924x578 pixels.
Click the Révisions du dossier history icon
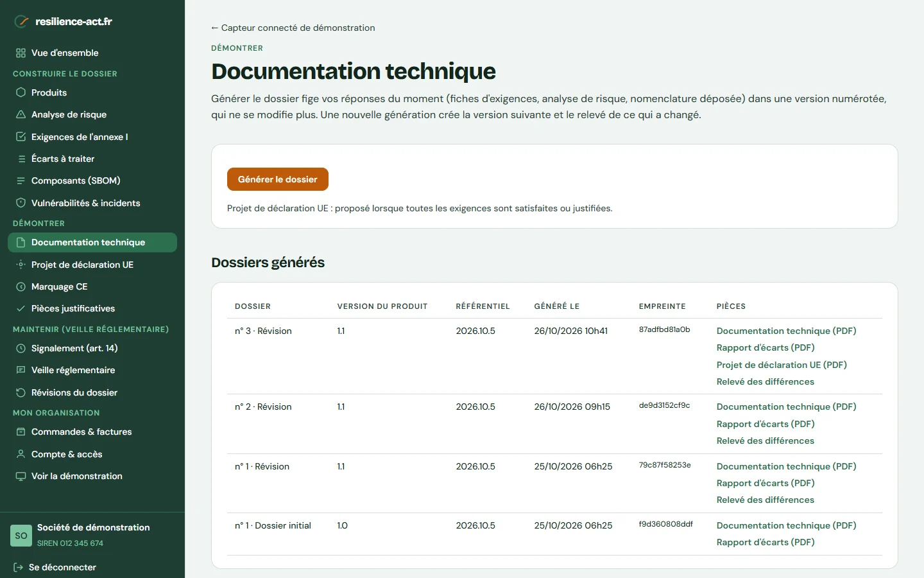21,392
